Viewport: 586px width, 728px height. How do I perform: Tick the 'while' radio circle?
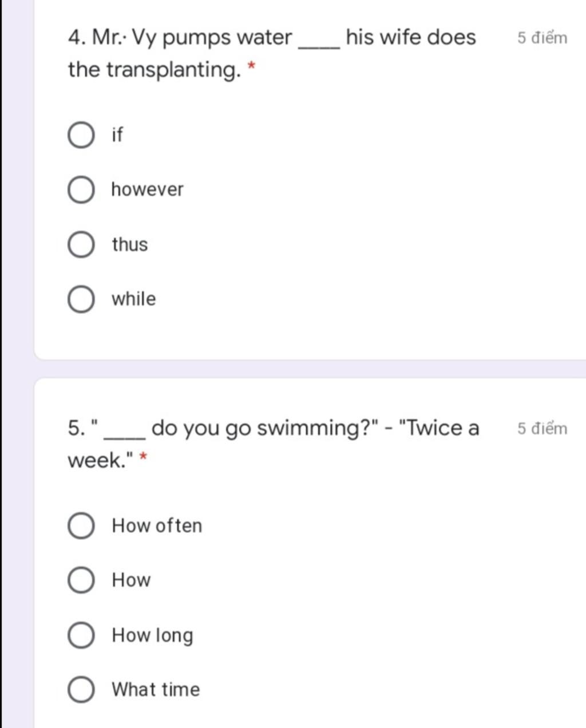tap(81, 300)
